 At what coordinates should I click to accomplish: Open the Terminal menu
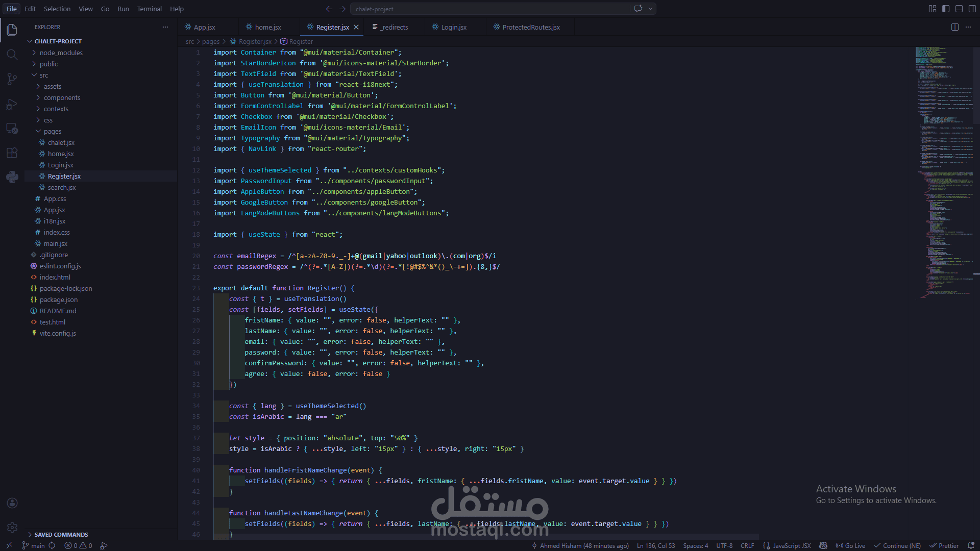click(x=149, y=9)
